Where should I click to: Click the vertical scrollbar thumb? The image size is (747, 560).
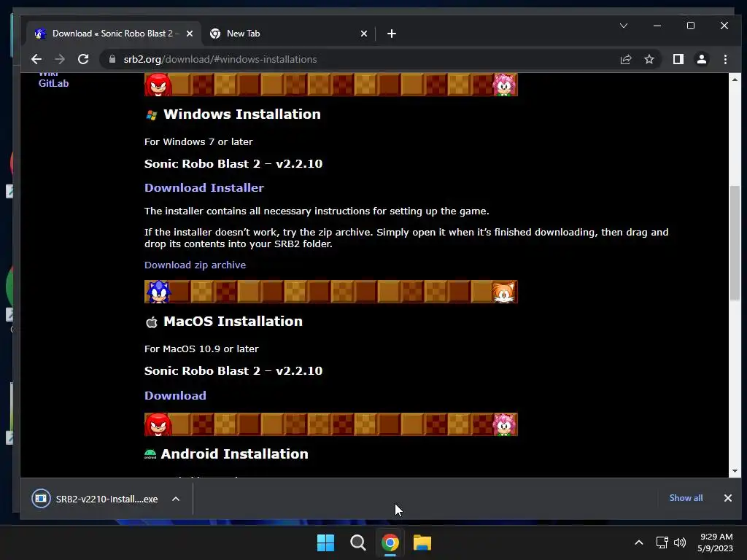[x=735, y=243]
